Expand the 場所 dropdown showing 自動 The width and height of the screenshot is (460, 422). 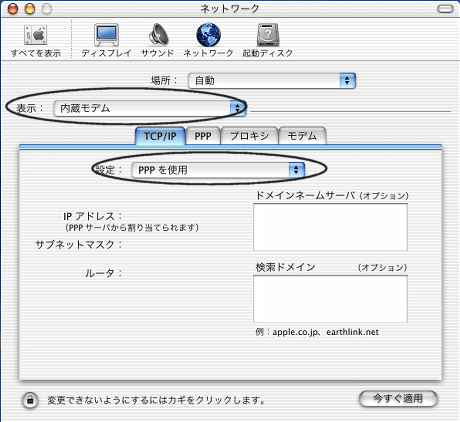272,81
